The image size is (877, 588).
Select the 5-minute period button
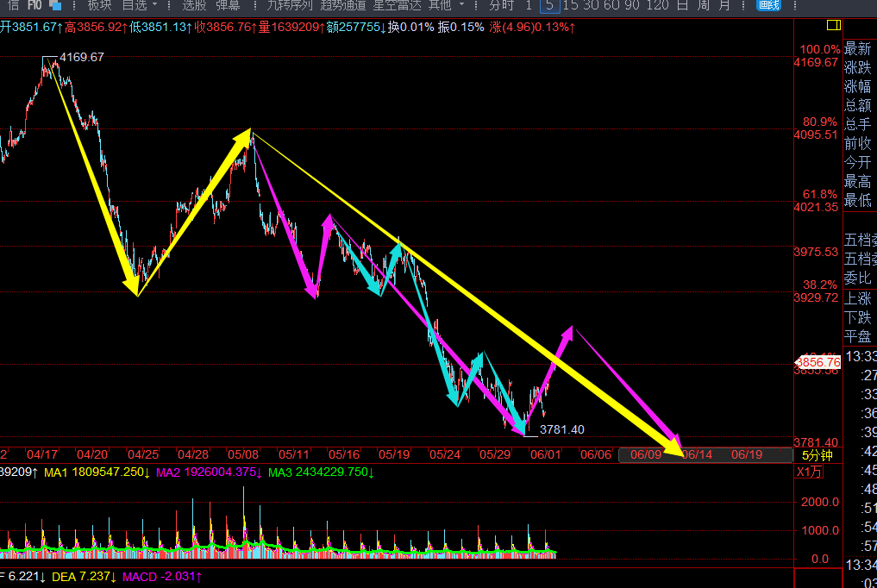550,5
